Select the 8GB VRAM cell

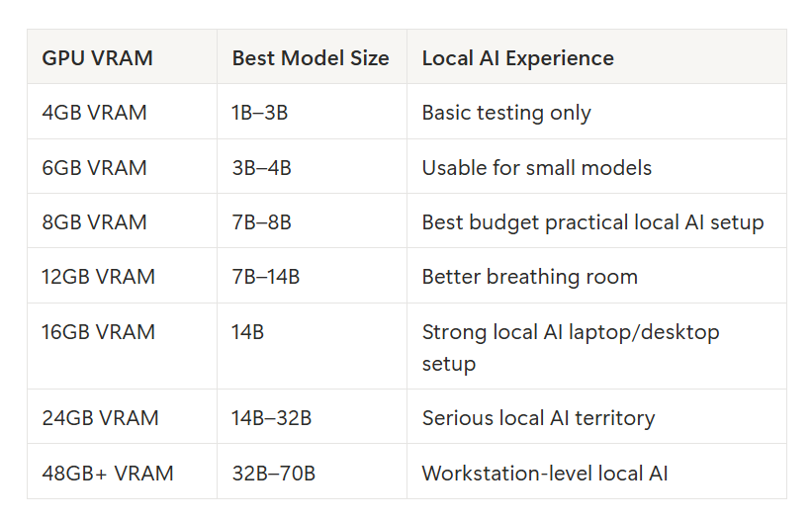click(x=94, y=222)
